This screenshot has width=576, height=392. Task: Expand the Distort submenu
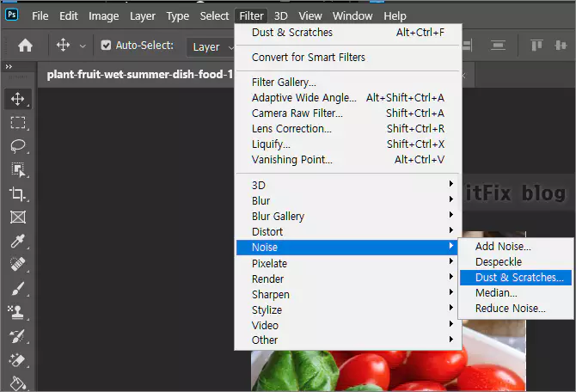(347, 232)
